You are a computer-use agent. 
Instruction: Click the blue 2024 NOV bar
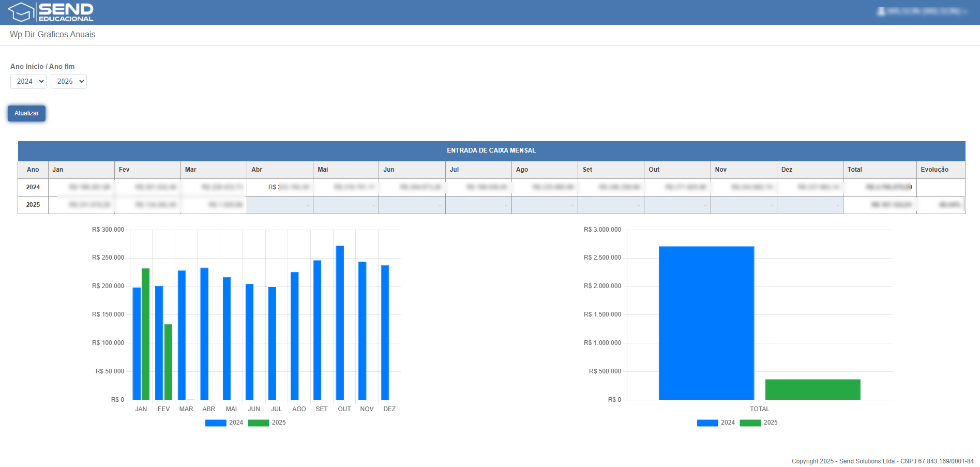[x=363, y=330]
